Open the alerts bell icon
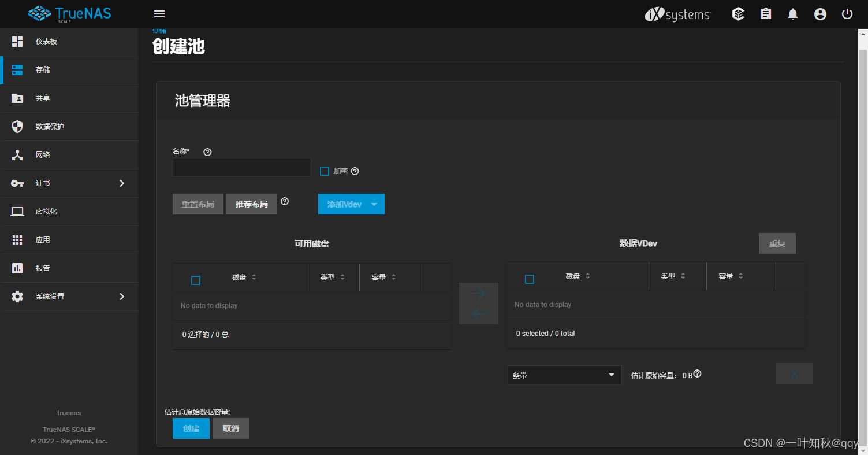The width and height of the screenshot is (868, 455). click(x=793, y=14)
